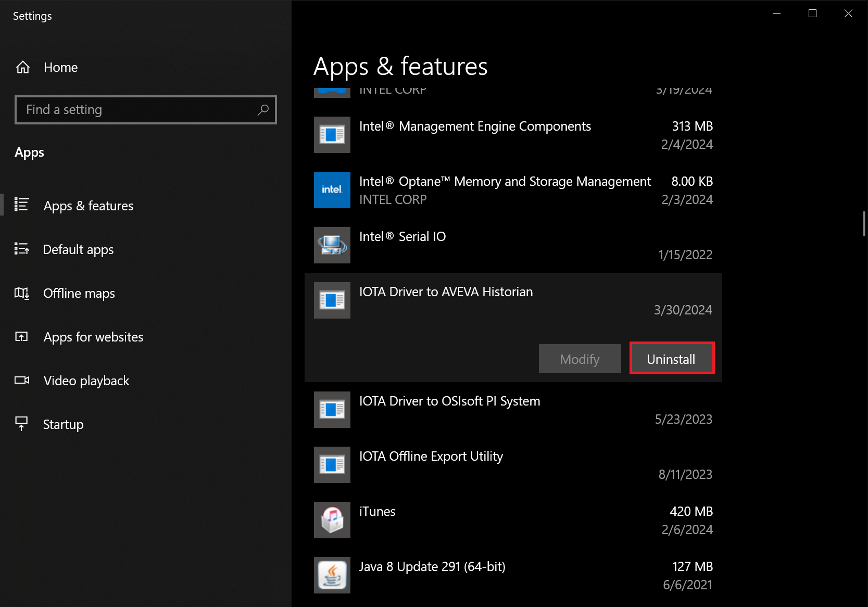Select IOTA Driver to OSIsoft PI System
This screenshot has width=868, height=607.
pos(513,410)
